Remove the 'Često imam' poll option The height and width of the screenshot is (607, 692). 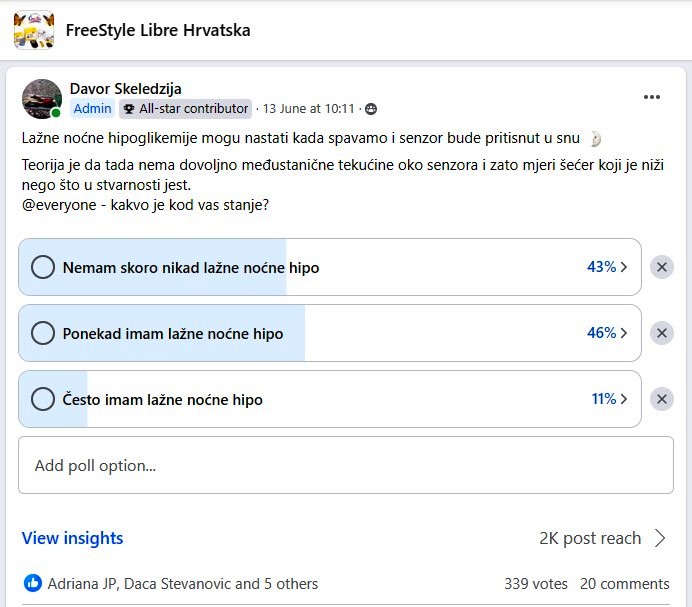coord(662,399)
